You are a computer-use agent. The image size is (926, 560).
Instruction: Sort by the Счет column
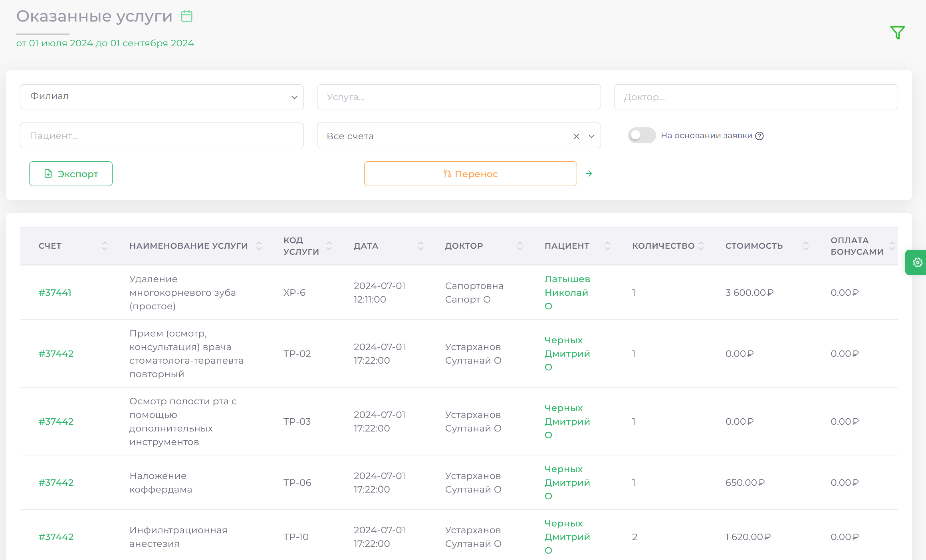[105, 246]
